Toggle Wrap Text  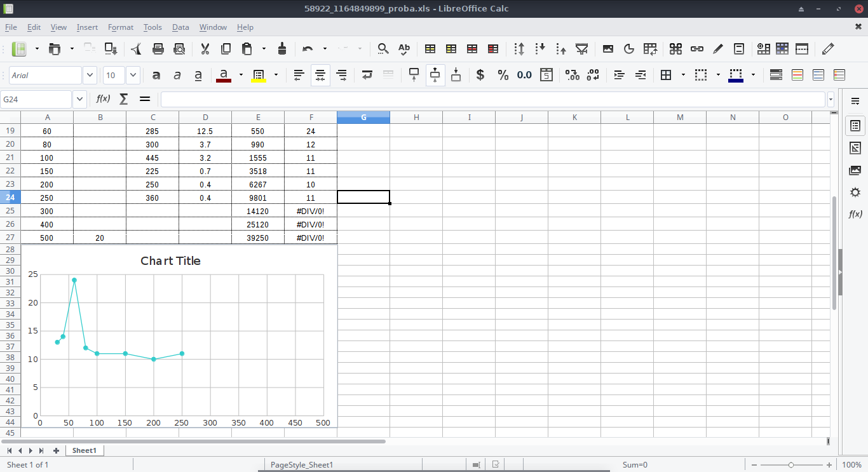point(367,75)
